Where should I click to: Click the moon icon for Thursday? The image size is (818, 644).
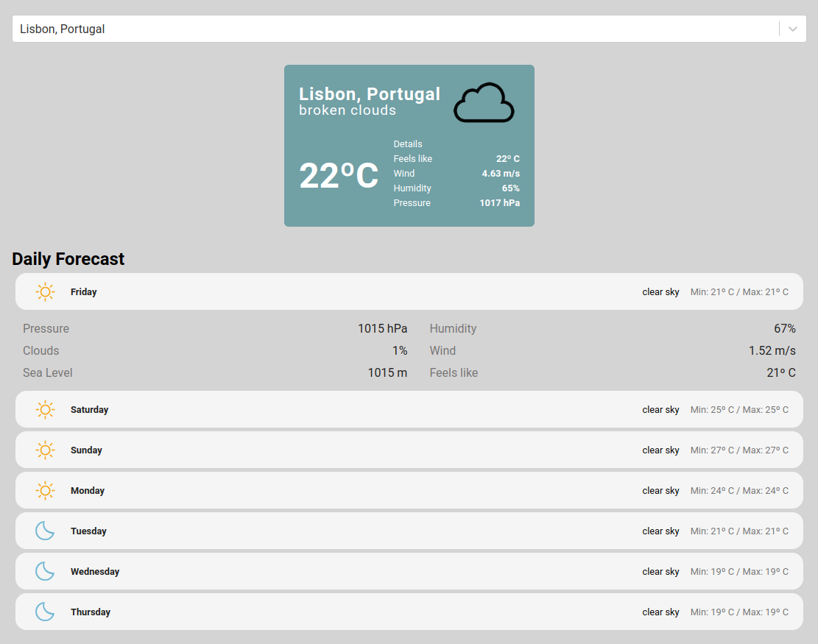[x=46, y=612]
